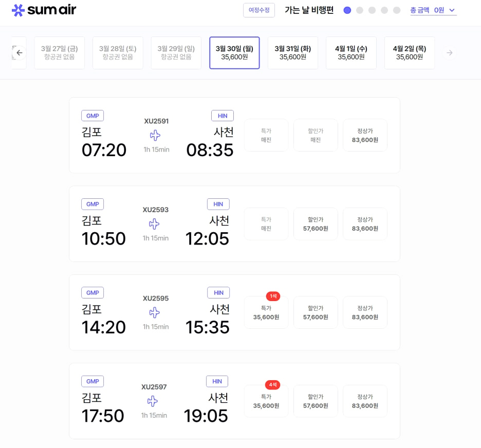Choose 정상가 83,600원 for flight XU2593
481x448 pixels.
365,224
